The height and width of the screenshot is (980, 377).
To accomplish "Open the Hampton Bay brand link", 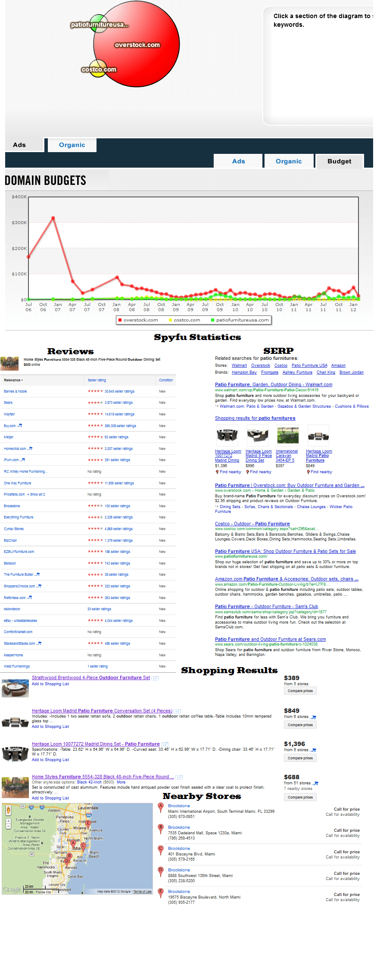I will coord(244,372).
